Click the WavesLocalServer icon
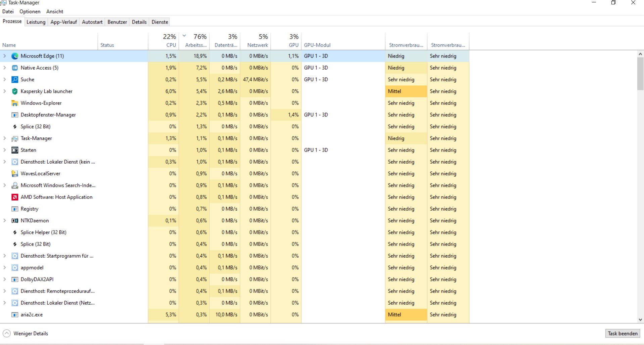Screen dimensions: 644x345 [x=15, y=174]
